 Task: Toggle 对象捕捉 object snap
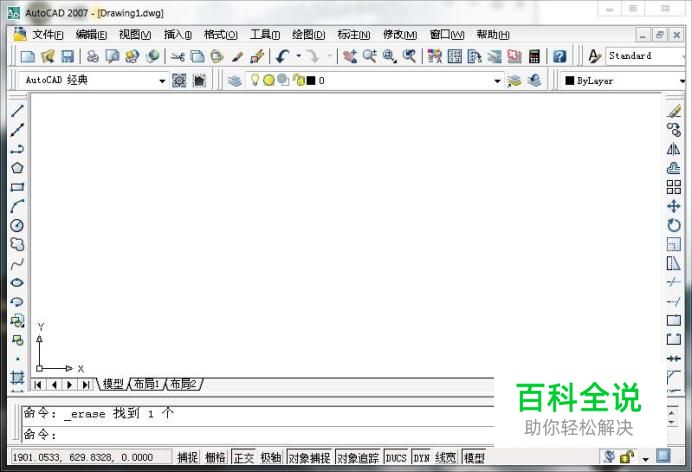click(309, 457)
